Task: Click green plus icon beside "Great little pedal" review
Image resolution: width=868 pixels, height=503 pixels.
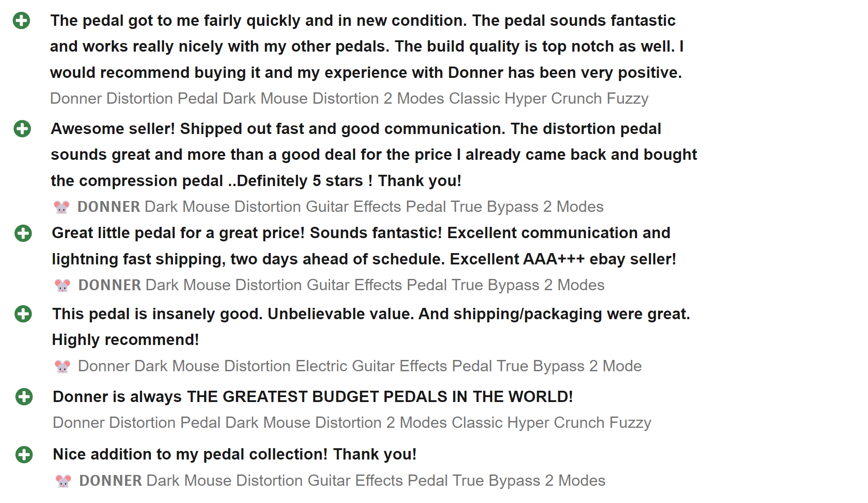Action: click(x=23, y=233)
